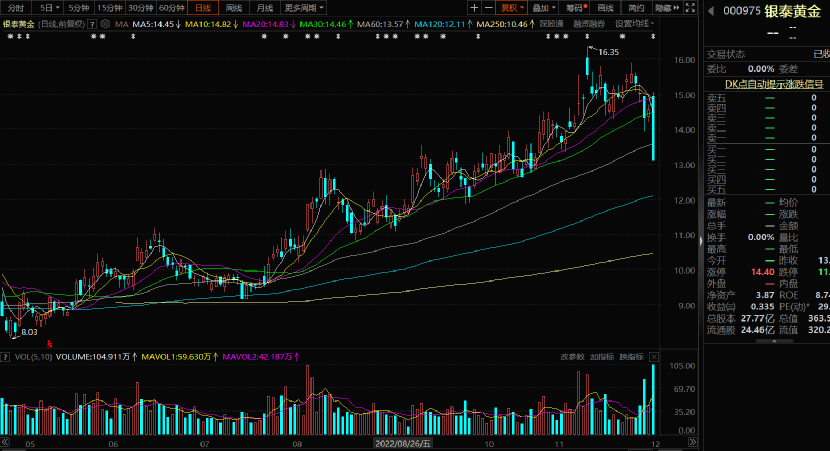Zoom in chart with plus button
This screenshot has width=830, height=451.
click(x=474, y=8)
